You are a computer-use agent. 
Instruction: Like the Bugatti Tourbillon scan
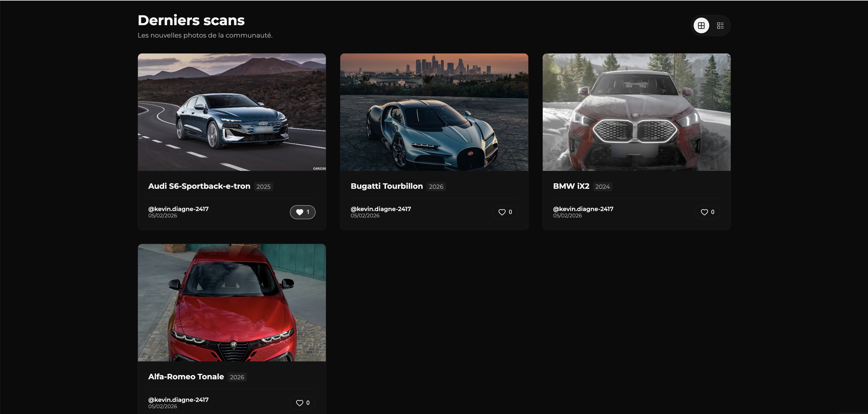[x=505, y=212]
